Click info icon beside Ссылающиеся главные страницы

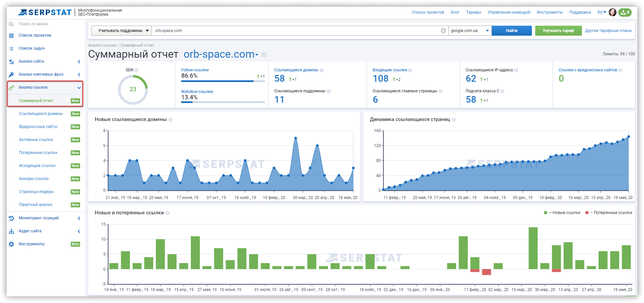tap(440, 91)
